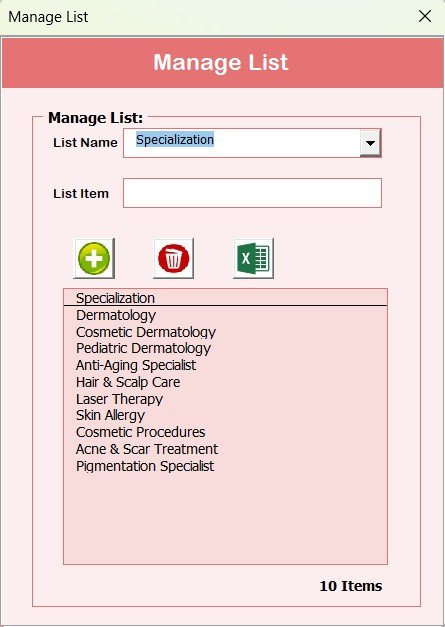
Task: Focus the List Item text field
Action: [252, 193]
